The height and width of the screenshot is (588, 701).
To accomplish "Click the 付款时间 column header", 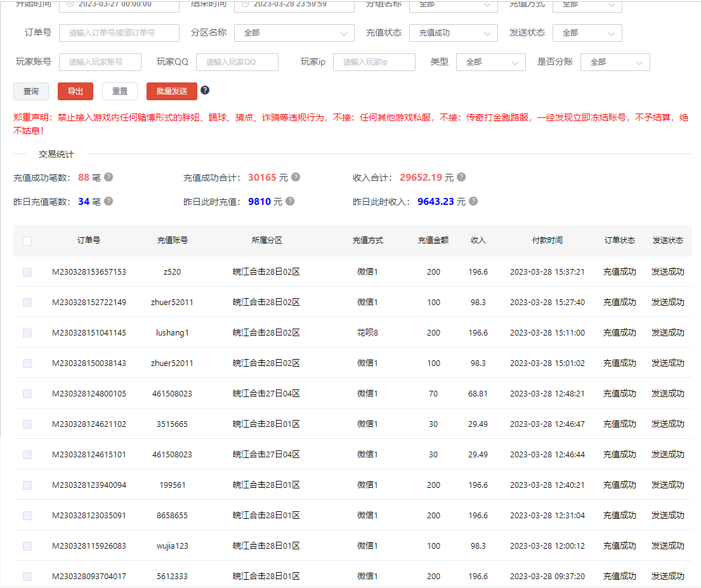I will point(547,240).
